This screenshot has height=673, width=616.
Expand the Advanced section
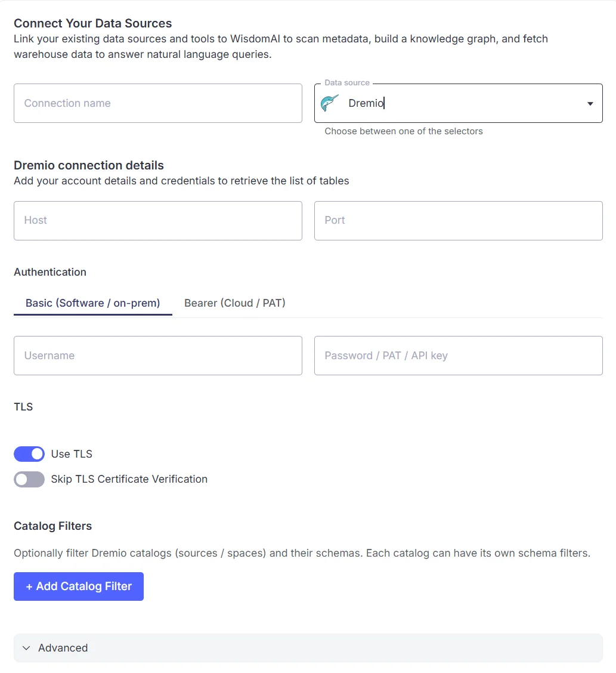click(308, 648)
